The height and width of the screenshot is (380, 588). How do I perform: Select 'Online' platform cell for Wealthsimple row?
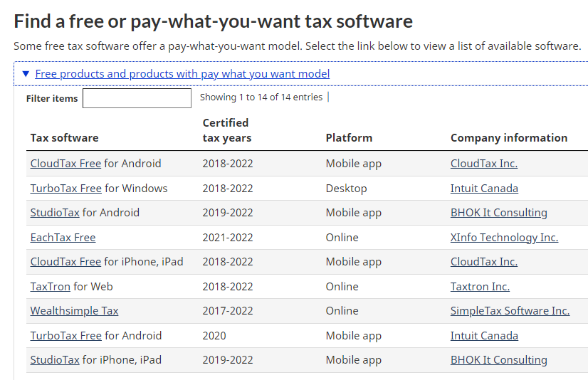[x=342, y=311]
